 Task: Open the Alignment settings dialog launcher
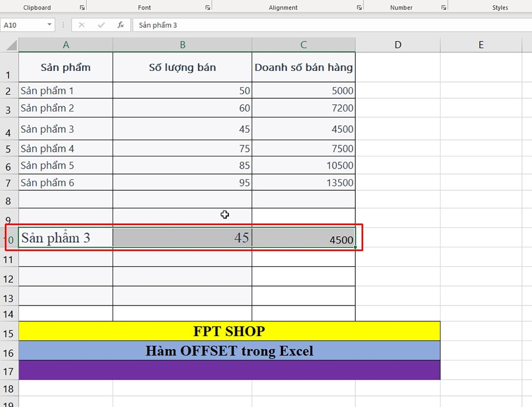click(359, 7)
